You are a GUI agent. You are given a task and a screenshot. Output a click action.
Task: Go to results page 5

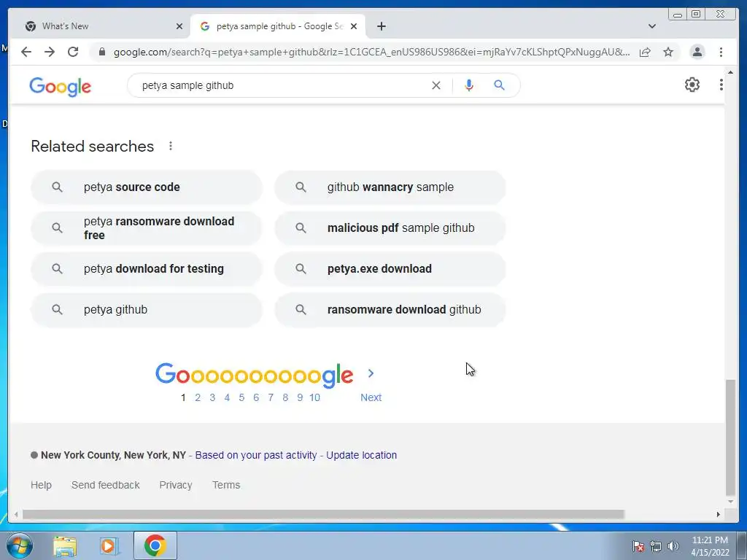pyautogui.click(x=241, y=397)
